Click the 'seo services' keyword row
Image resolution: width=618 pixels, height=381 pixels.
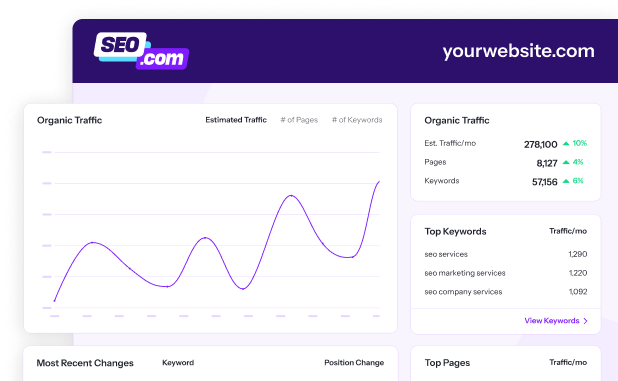click(x=506, y=254)
